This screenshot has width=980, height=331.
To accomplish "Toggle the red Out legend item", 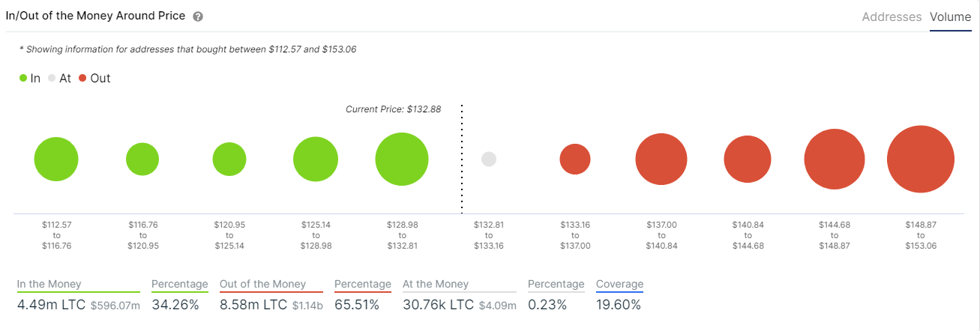I will click(94, 78).
